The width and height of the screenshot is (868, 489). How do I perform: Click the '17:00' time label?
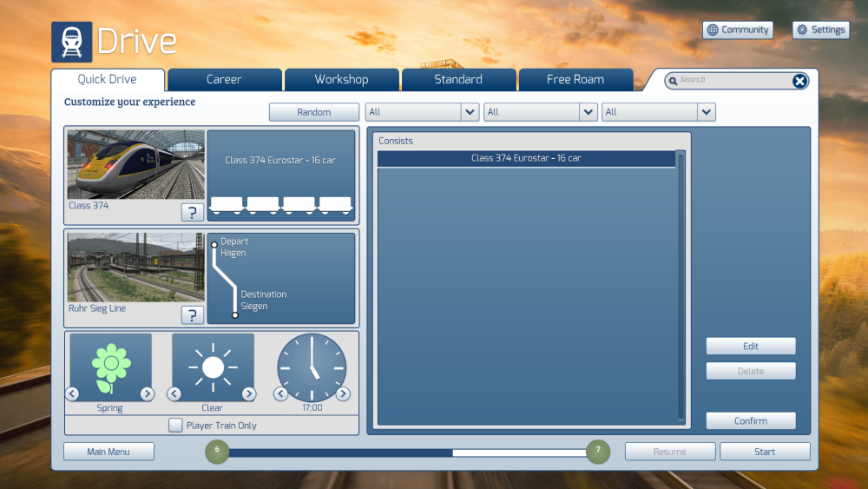coord(312,407)
